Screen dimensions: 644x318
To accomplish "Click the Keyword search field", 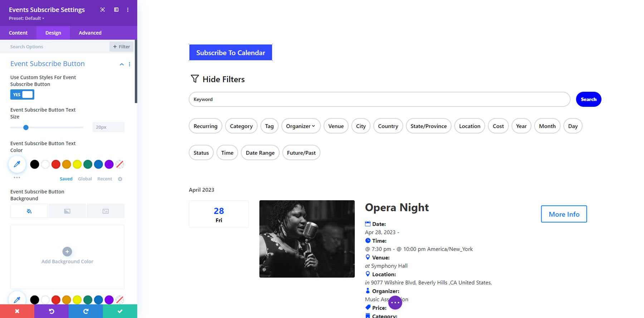I will pos(380,99).
